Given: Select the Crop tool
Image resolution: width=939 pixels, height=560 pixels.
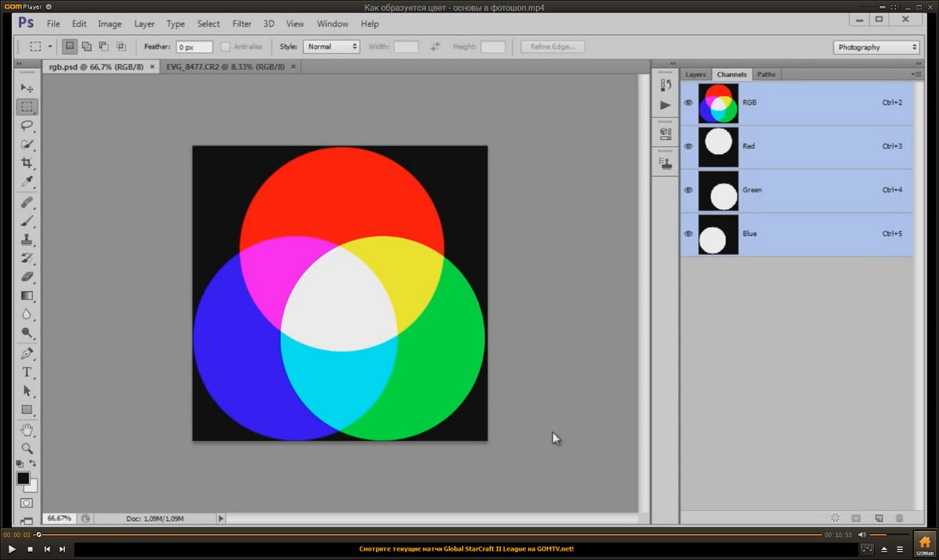Looking at the screenshot, I should [x=27, y=163].
